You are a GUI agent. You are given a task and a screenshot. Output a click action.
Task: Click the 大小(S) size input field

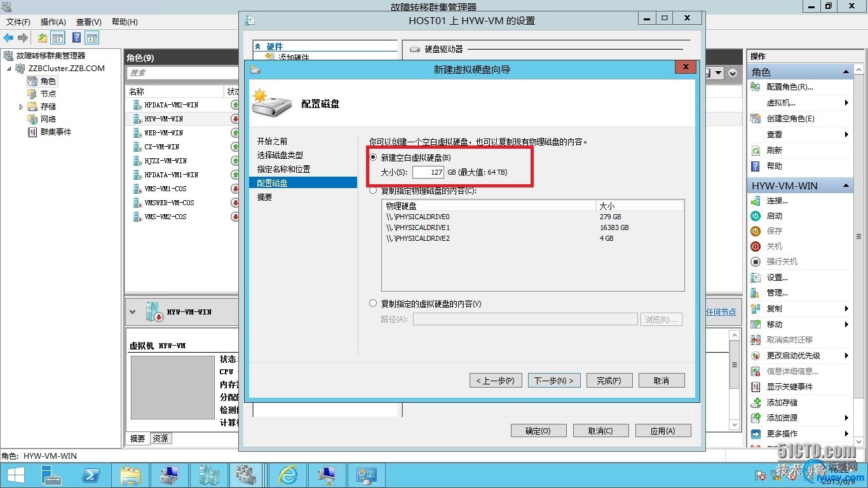point(428,172)
